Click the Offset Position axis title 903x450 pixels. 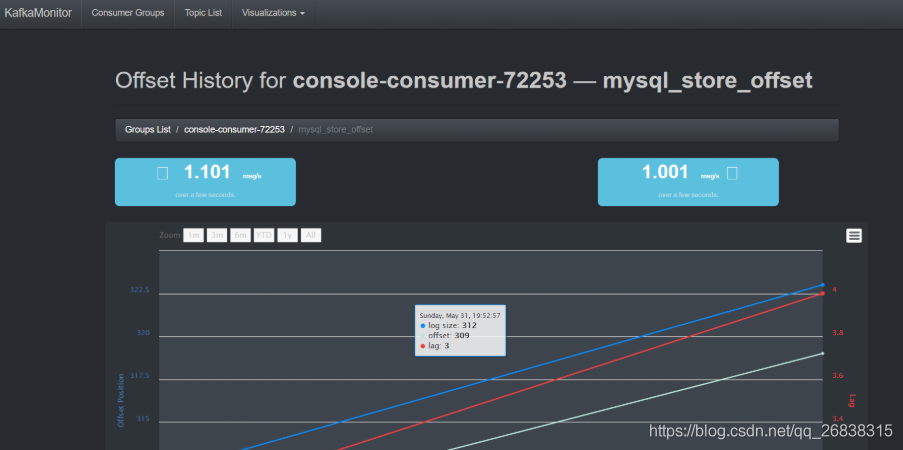tap(121, 399)
